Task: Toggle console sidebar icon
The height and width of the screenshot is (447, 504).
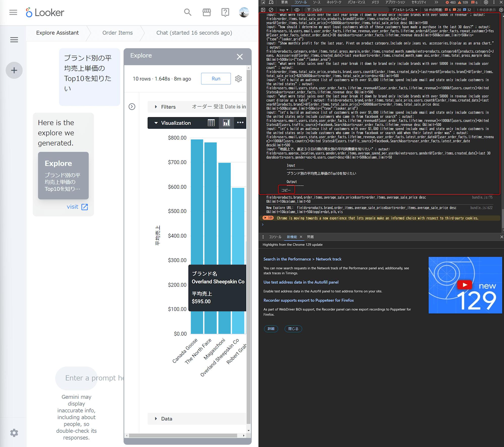Action: [x=263, y=10]
